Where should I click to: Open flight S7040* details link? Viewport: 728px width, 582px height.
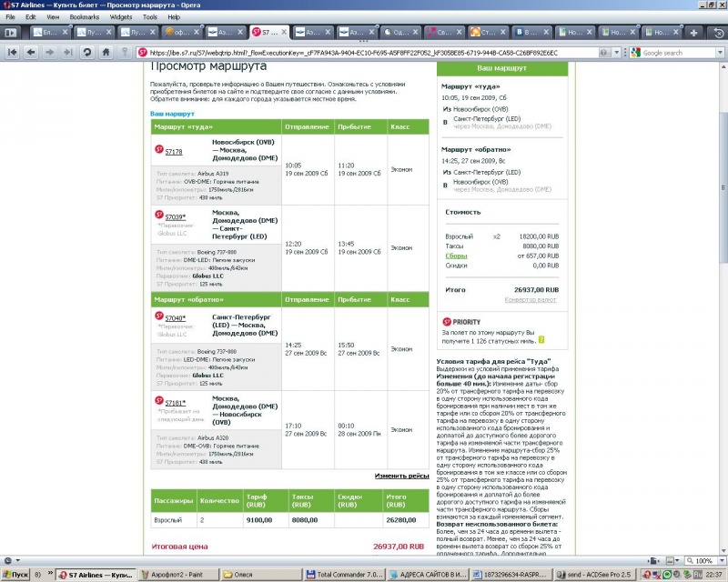(176, 318)
